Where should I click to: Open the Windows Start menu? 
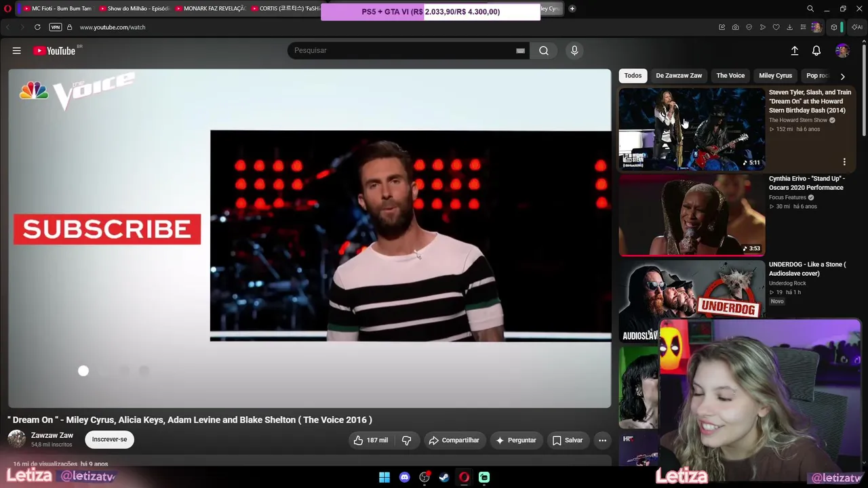point(384,477)
